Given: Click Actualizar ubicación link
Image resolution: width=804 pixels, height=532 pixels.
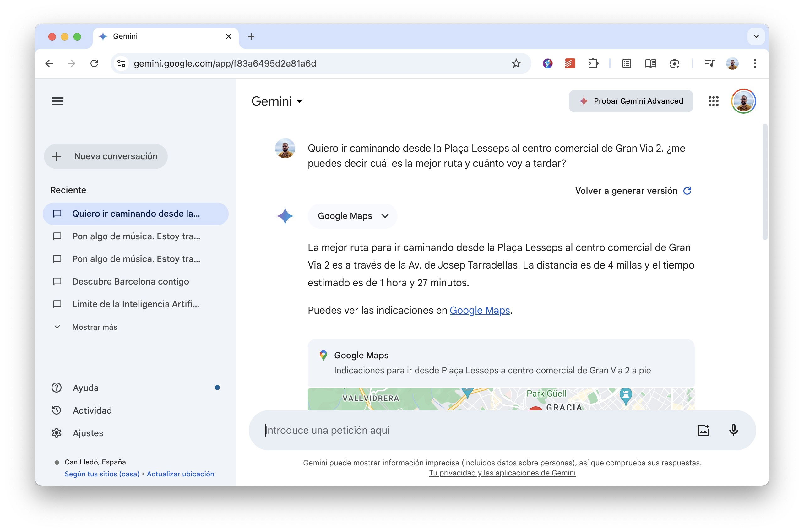Looking at the screenshot, I should click(181, 474).
